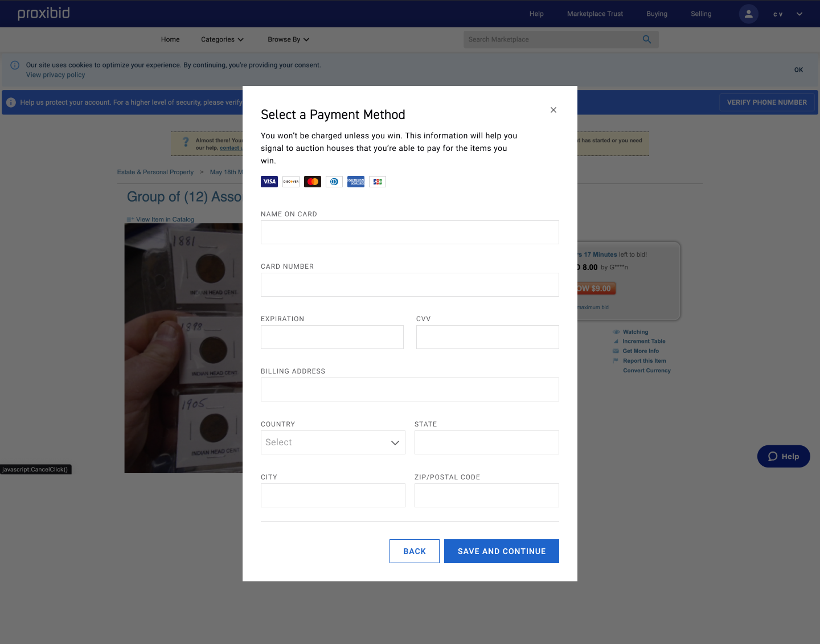This screenshot has height=644, width=820.
Task: Click into the City field
Action: coord(333,495)
